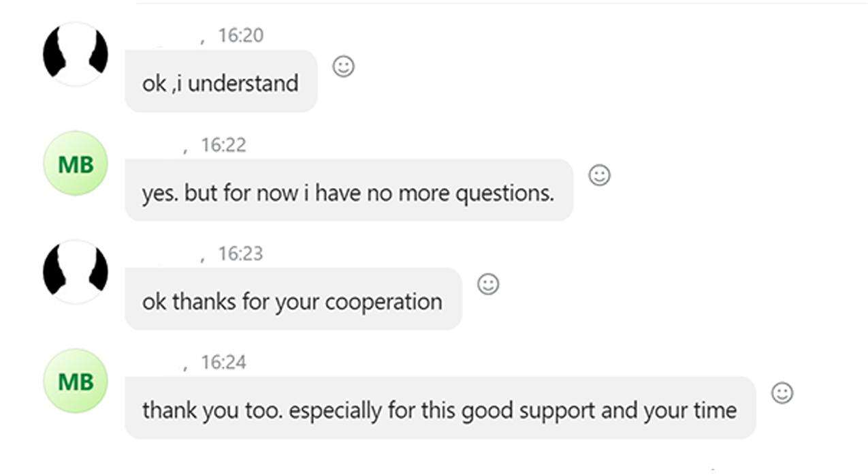Add reaction to "thanks for your cooperation" message

[488, 284]
